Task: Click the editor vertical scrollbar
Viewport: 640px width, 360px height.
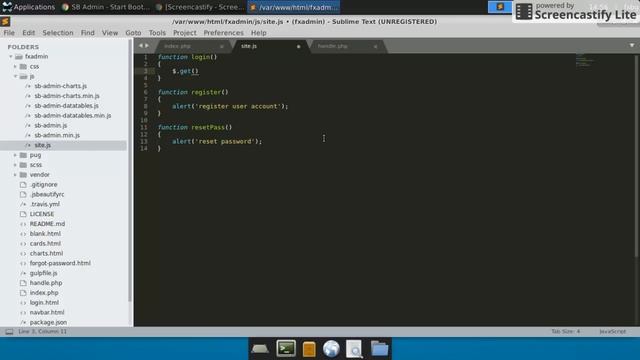Action: point(636,156)
